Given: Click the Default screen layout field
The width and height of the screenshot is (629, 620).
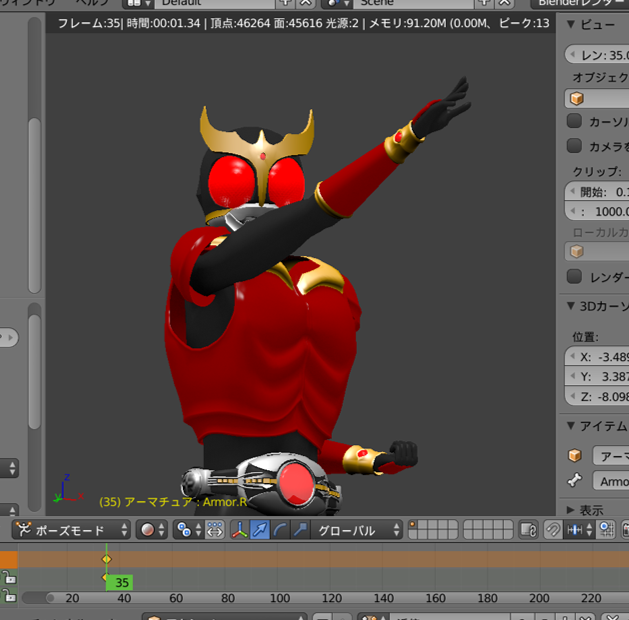Looking at the screenshot, I should point(215,3).
